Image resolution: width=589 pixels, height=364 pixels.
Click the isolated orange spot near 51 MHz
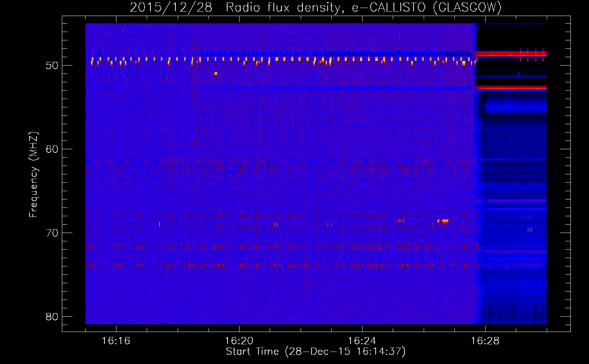point(216,74)
